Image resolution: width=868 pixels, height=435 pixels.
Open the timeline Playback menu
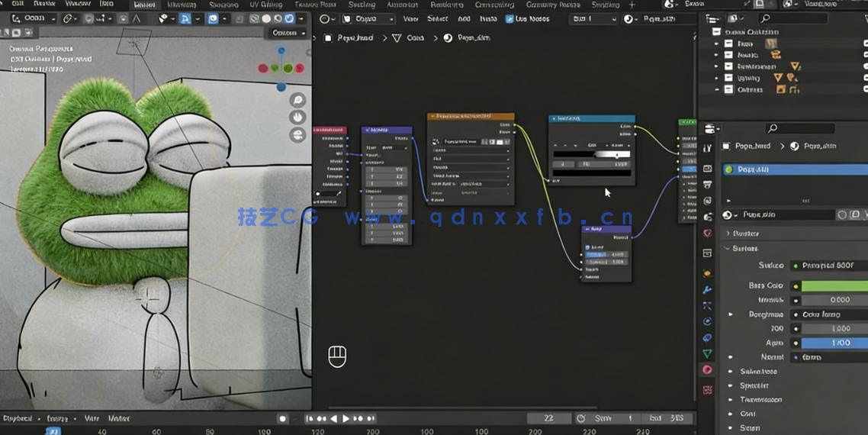point(18,418)
